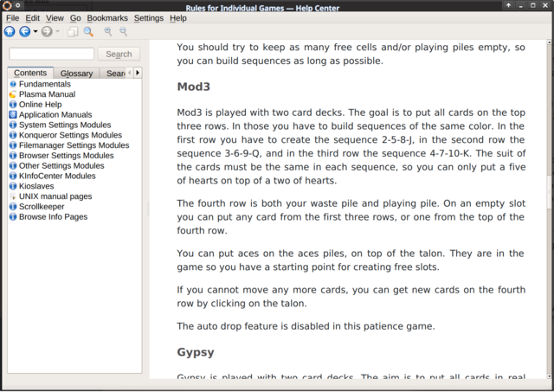Open the find magnifier tool

[x=88, y=32]
